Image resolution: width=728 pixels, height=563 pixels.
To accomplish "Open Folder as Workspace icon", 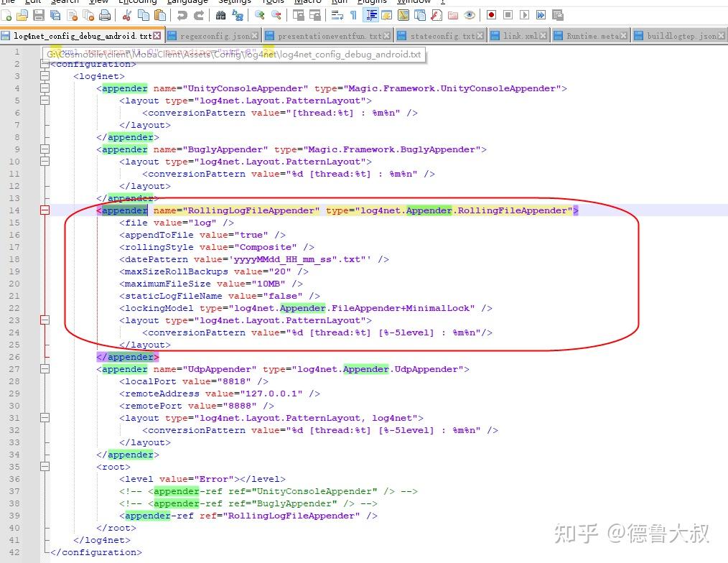I will 453,15.
